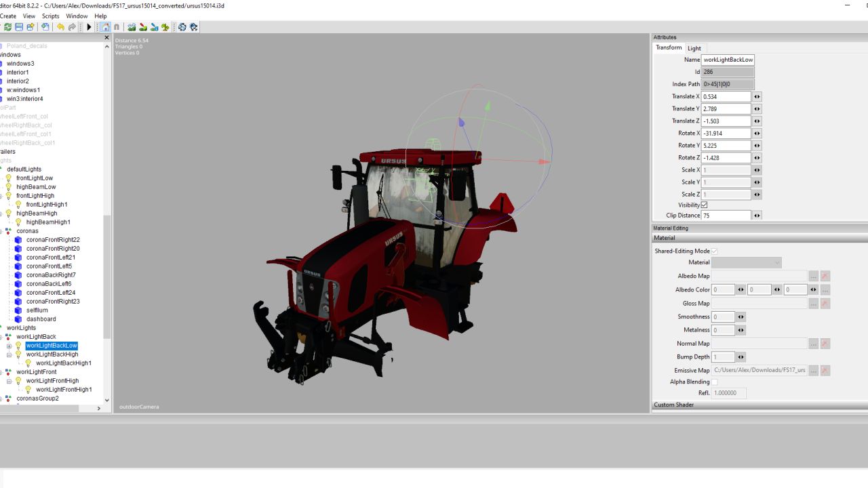868x488 pixels.
Task: Toggle the Shared-Editing Mode checkbox
Action: pyautogui.click(x=714, y=251)
